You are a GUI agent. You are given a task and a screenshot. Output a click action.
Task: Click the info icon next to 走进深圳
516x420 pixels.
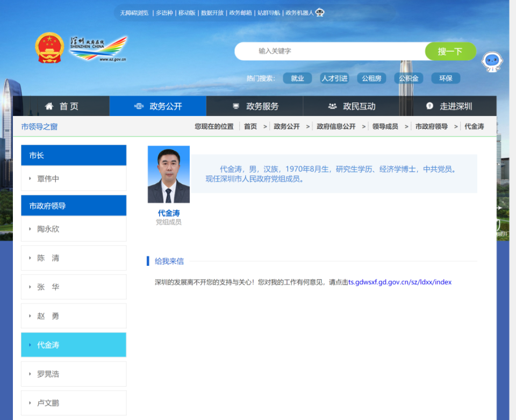click(430, 106)
